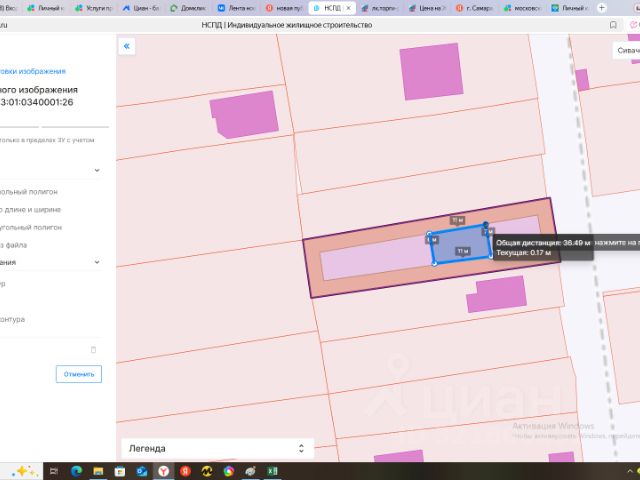Open Outlook from the taskbar
Viewport: 640px width, 480px height.
pyautogui.click(x=142, y=471)
